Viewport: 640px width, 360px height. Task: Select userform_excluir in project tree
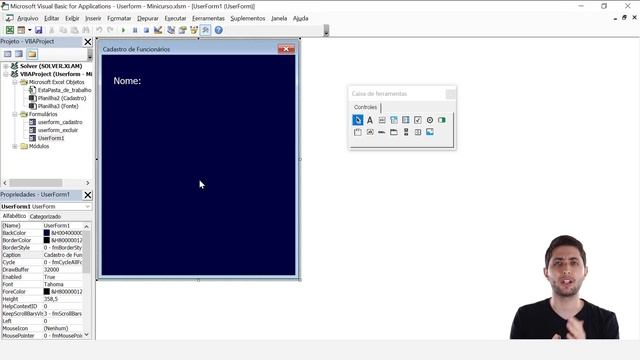coord(58,130)
